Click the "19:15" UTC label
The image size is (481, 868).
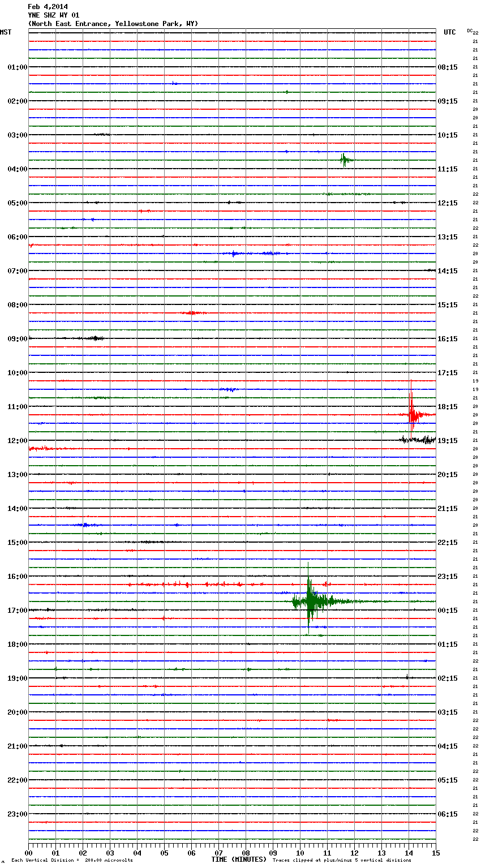point(448,441)
